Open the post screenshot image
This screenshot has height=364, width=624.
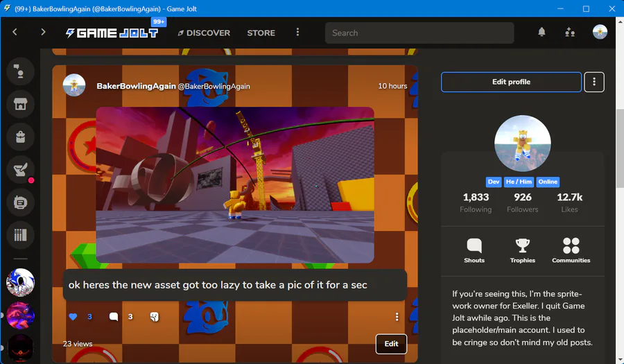(235, 185)
